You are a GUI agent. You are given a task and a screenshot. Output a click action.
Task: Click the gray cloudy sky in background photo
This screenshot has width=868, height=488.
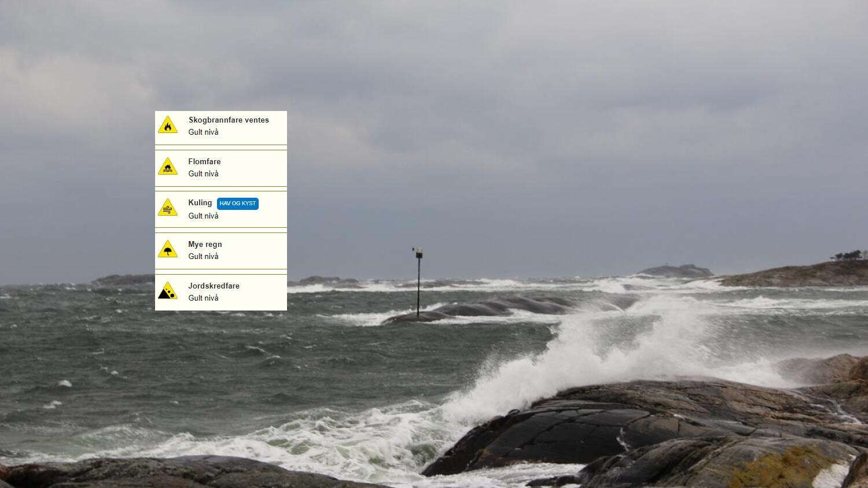(x=521, y=87)
